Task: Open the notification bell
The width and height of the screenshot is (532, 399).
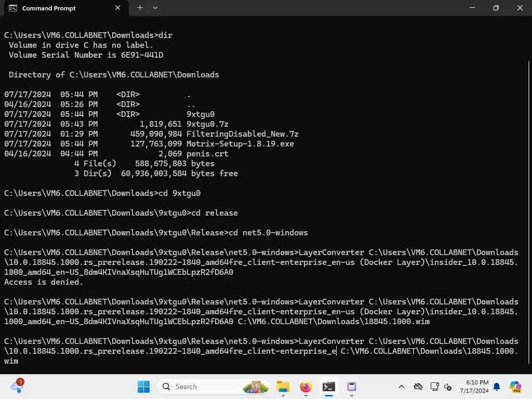Action: [x=497, y=387]
